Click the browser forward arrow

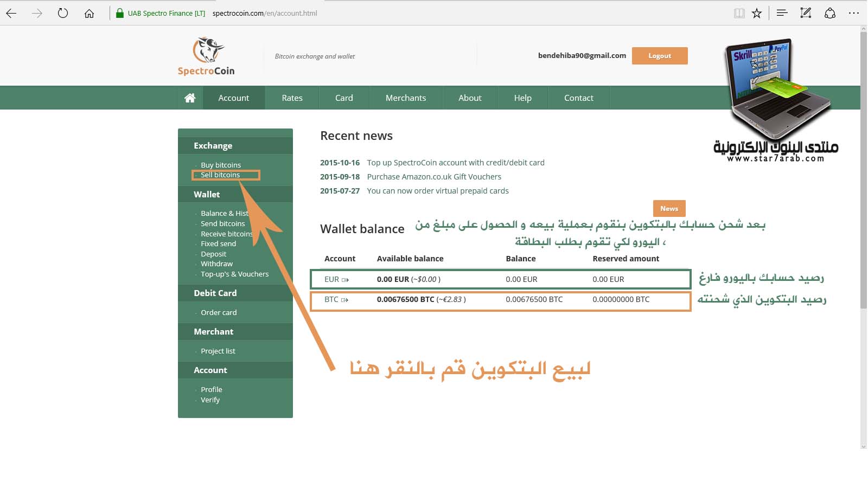coord(37,13)
